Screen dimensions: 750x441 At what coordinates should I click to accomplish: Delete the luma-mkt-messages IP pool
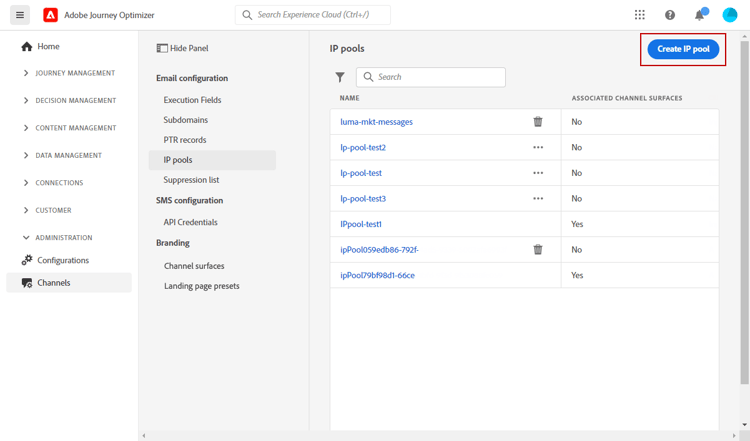538,122
